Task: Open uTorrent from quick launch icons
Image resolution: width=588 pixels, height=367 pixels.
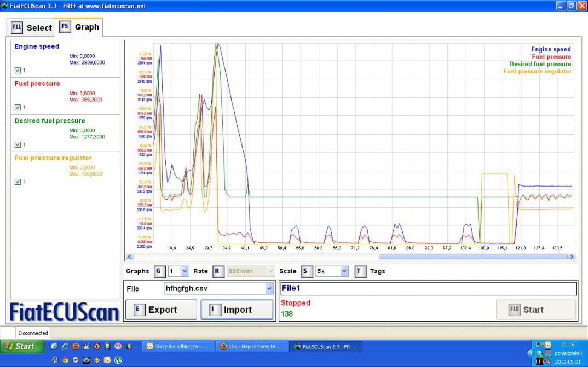Action: coord(118,360)
